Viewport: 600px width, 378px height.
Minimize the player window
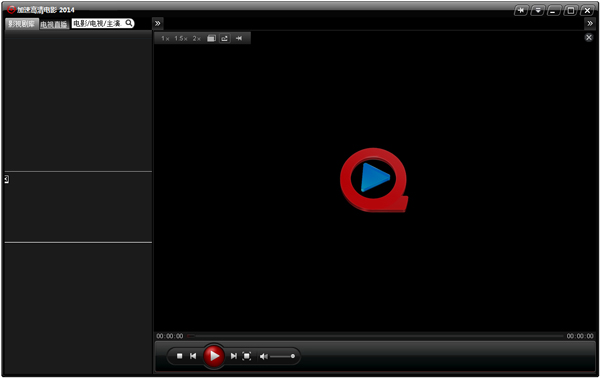coord(554,10)
